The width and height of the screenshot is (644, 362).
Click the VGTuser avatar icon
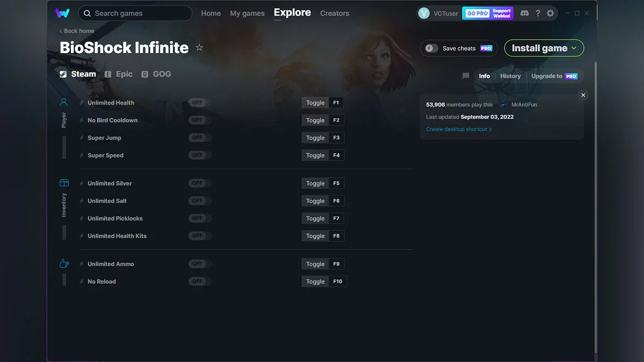[x=424, y=13]
